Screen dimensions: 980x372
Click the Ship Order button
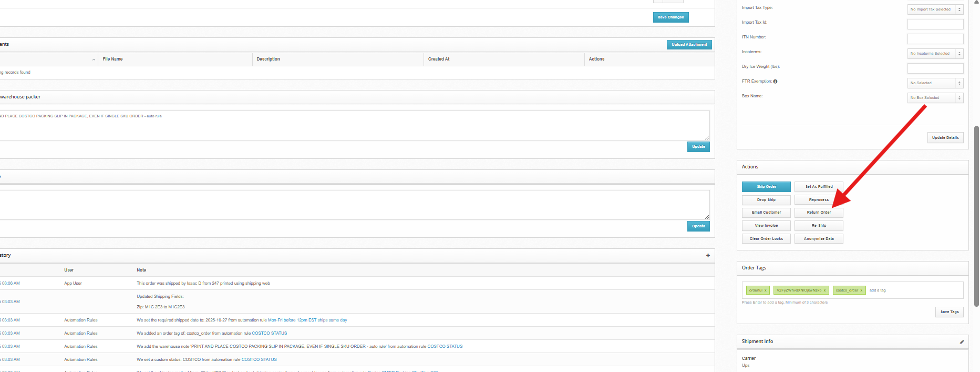point(766,187)
